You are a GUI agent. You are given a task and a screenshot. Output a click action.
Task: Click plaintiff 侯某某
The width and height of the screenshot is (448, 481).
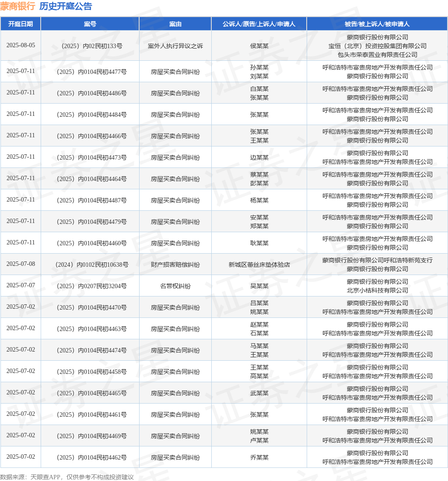pyautogui.click(x=259, y=46)
